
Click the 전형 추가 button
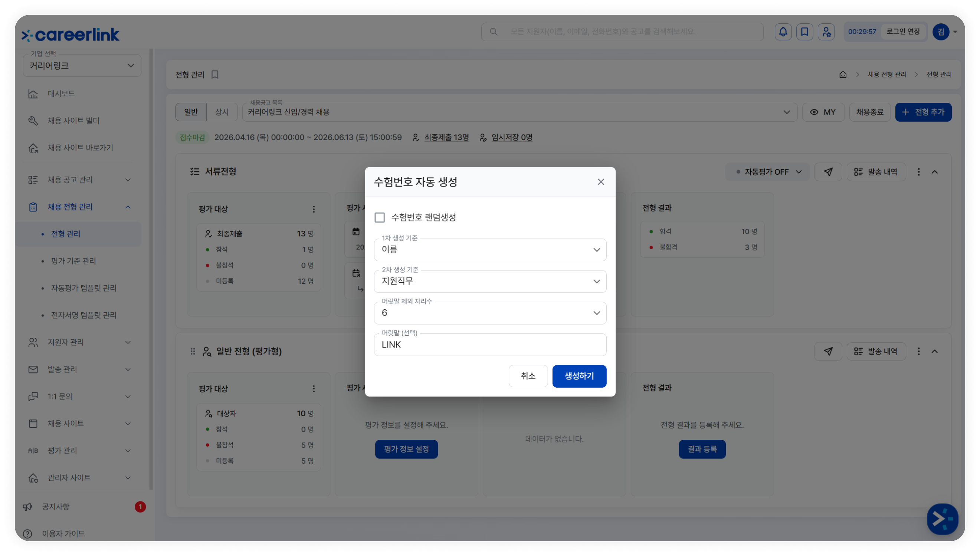pos(923,112)
